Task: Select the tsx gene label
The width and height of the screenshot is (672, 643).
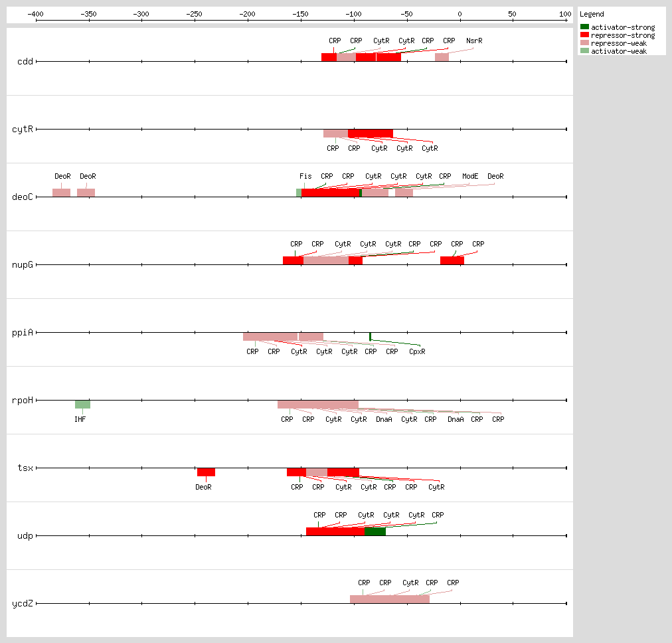Action: tap(25, 468)
